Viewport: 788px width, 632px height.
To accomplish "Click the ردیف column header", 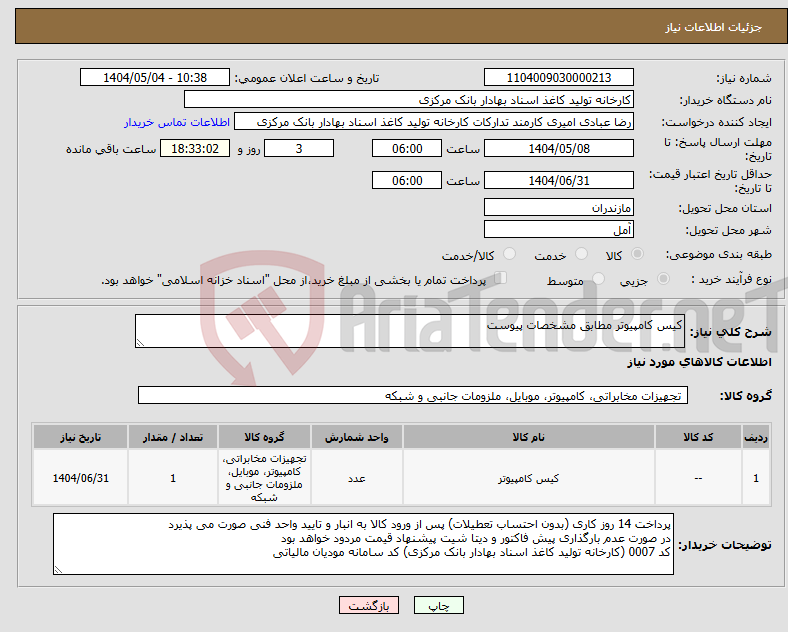I will click(756, 437).
